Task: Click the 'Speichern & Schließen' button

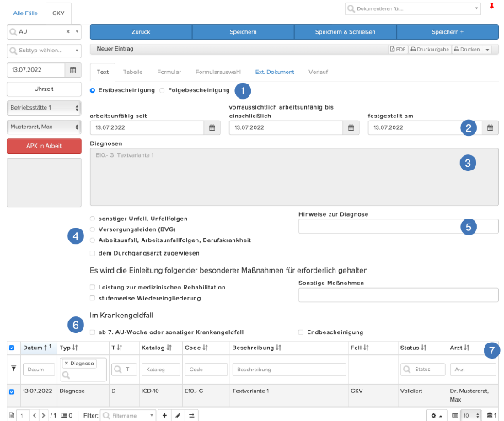Action: click(346, 32)
